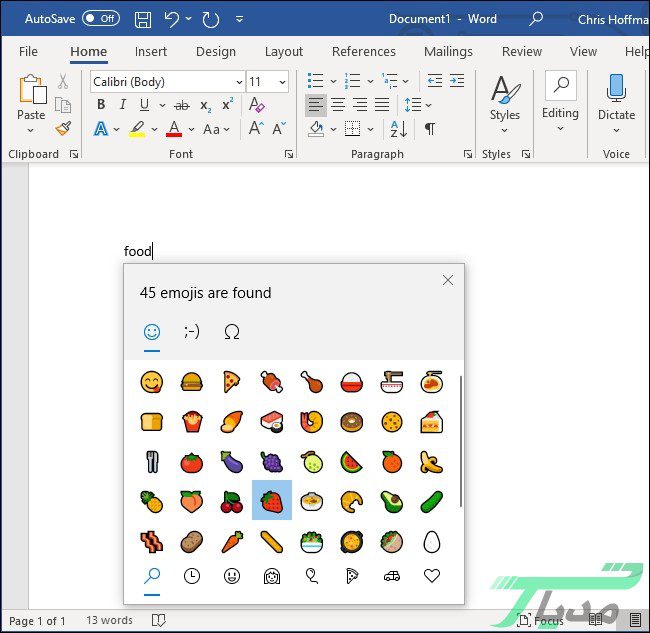Center align the paragraph text
The image size is (650, 633).
click(338, 105)
